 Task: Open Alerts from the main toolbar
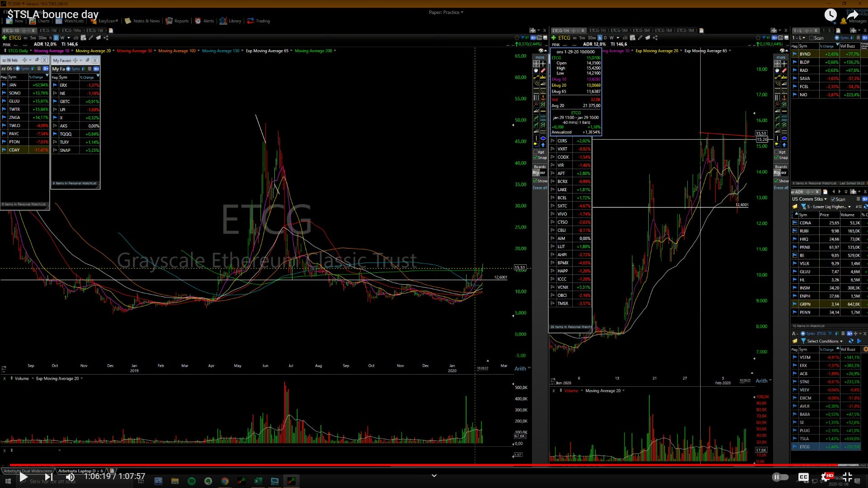tap(204, 21)
